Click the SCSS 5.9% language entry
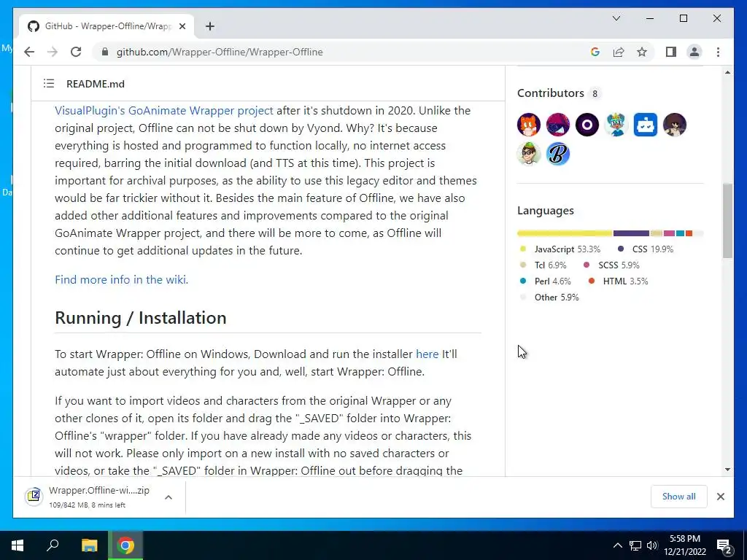Image resolution: width=747 pixels, height=560 pixels. [x=612, y=265]
